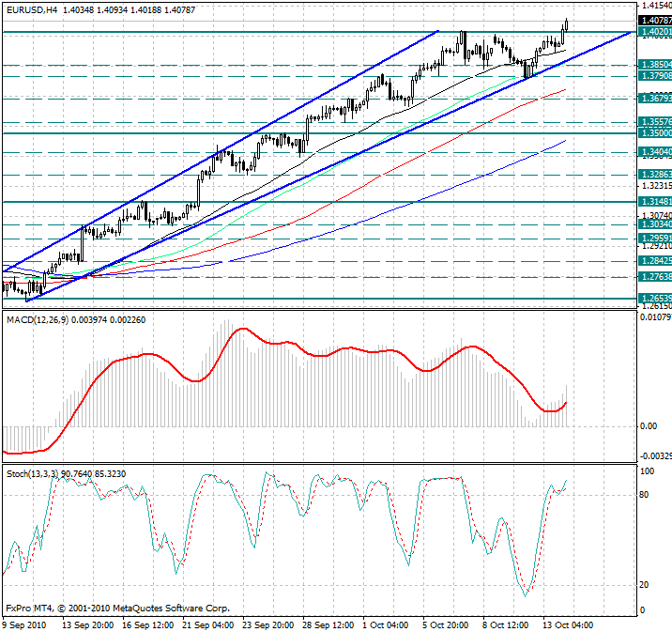Select the current price label 1.40787
The height and width of the screenshot is (632, 672).
(x=655, y=20)
